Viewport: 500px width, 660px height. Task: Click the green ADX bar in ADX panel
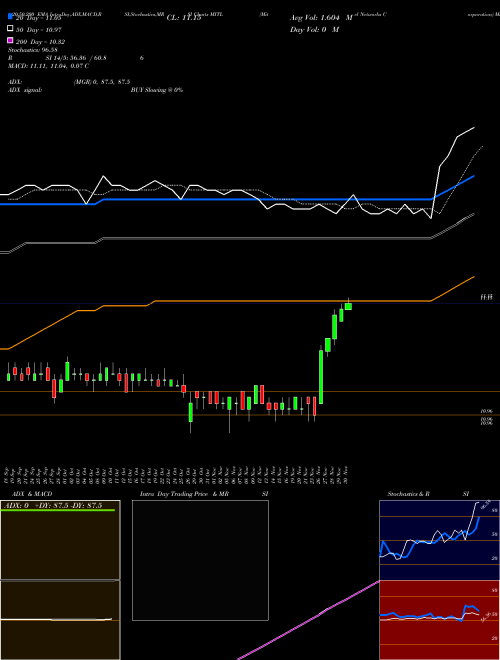coord(58,510)
